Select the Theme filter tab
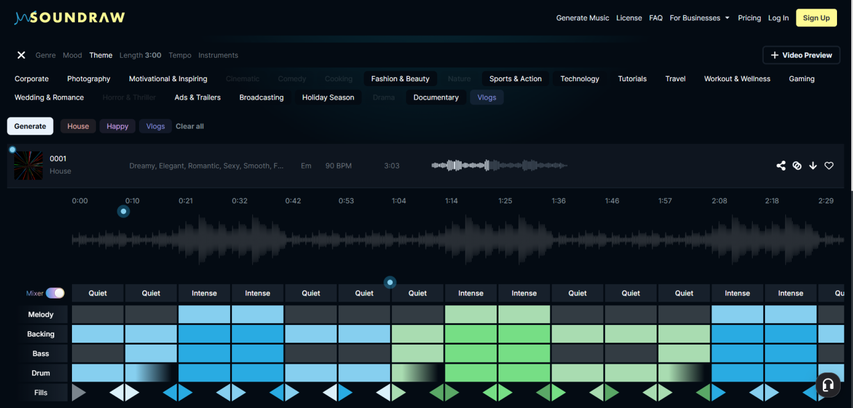 pyautogui.click(x=101, y=55)
